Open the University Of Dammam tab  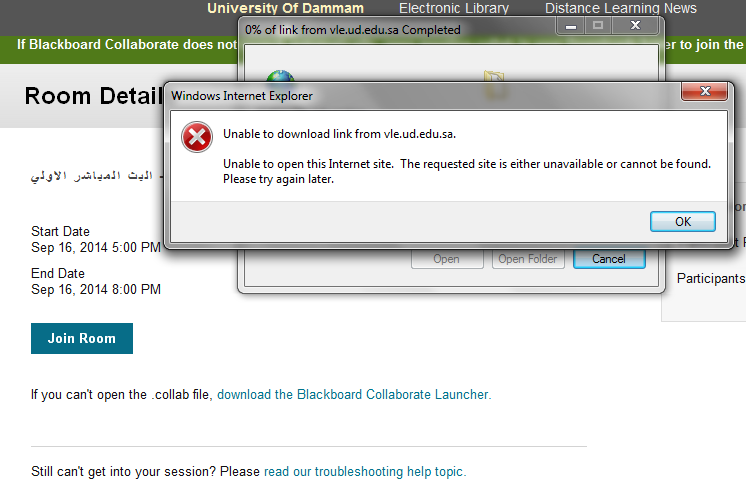pos(285,9)
